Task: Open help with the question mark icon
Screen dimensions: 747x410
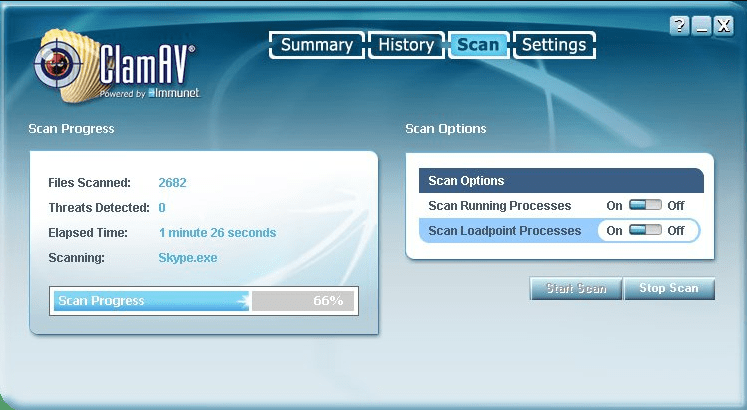Action: 681,26
